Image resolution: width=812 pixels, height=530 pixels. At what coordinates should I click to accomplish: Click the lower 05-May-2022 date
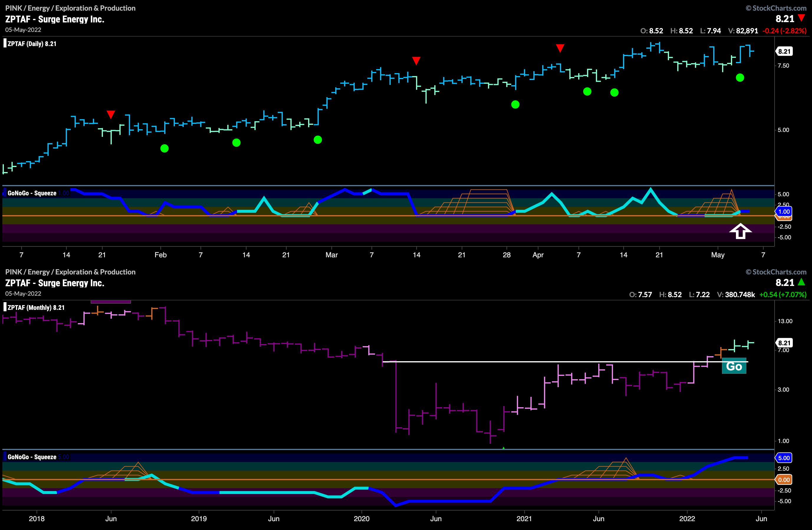(23, 294)
